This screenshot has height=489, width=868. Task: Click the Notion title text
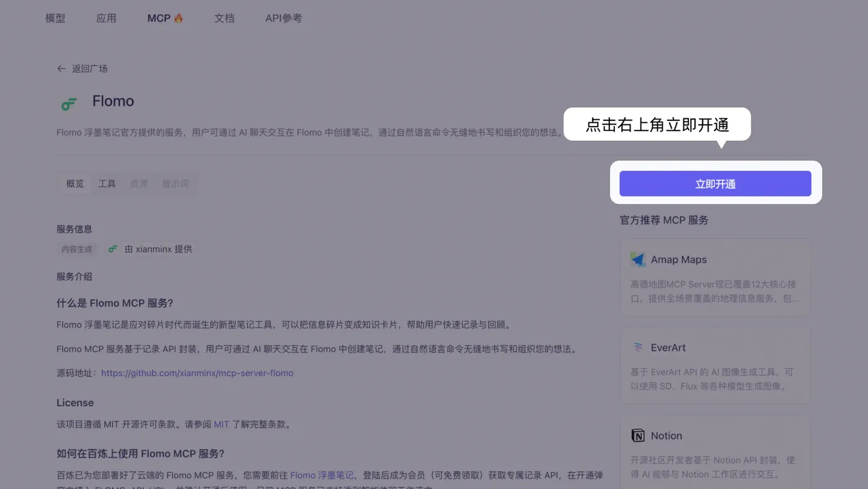666,436
